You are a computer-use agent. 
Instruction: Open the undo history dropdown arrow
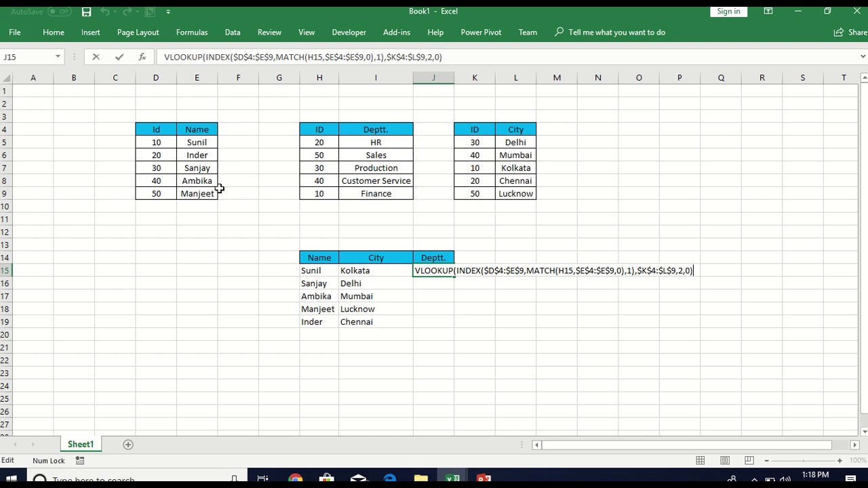pyautogui.click(x=116, y=12)
